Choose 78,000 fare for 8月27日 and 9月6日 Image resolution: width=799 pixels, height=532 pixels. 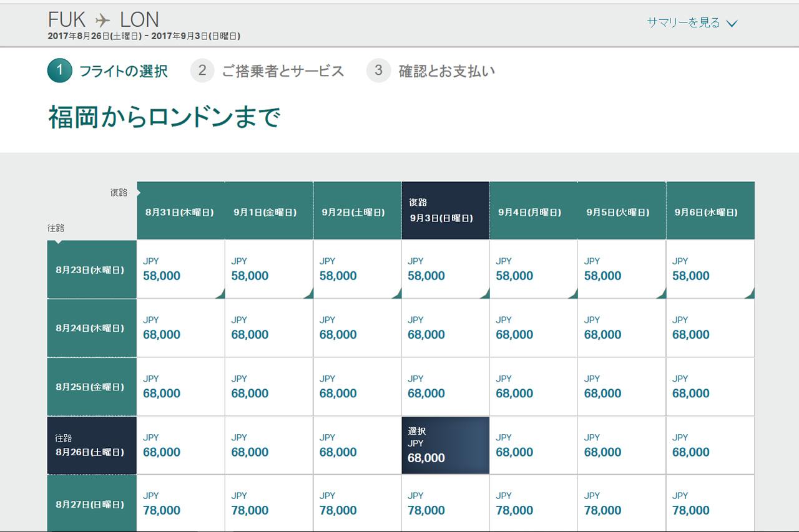coord(710,503)
